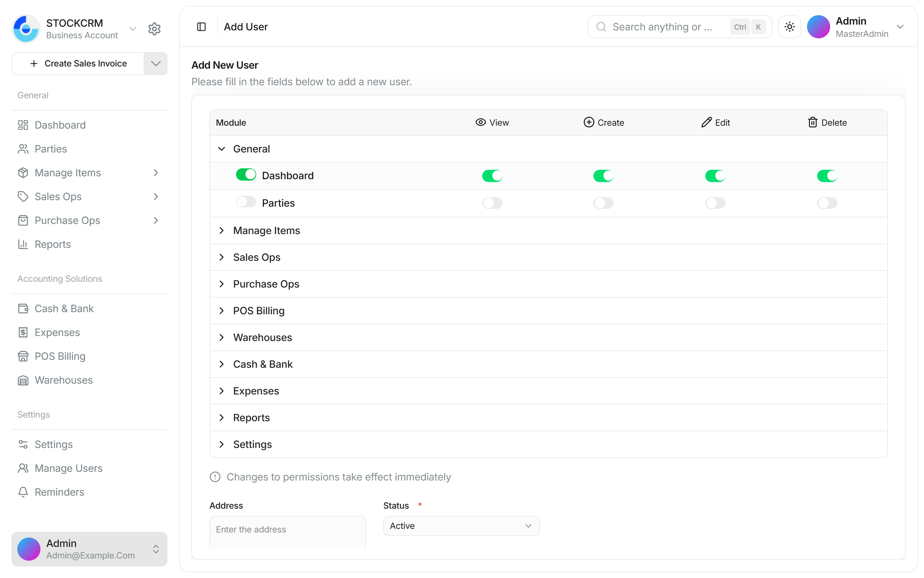924x578 pixels.
Task: Open Settings in the sidebar menu
Action: (x=90, y=444)
